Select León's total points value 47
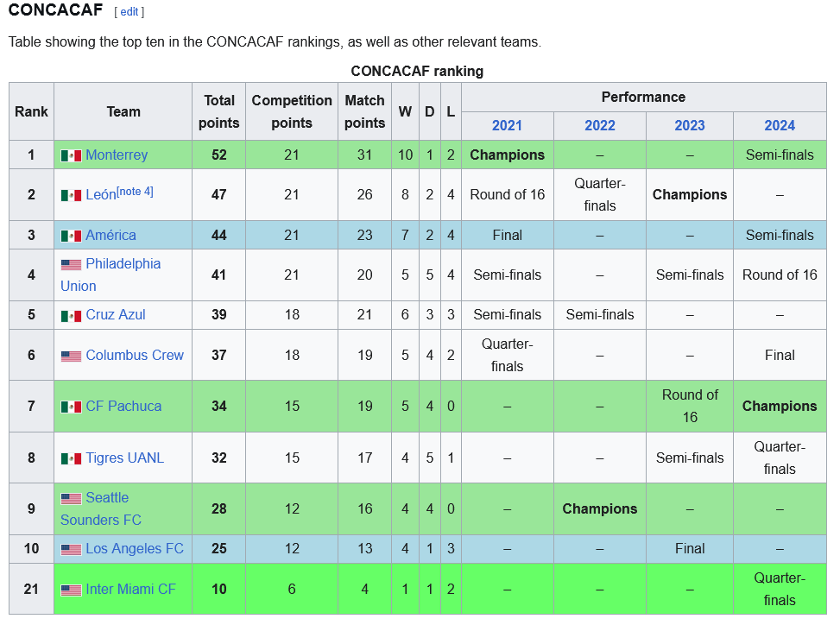Image resolution: width=840 pixels, height=625 pixels. pos(219,194)
